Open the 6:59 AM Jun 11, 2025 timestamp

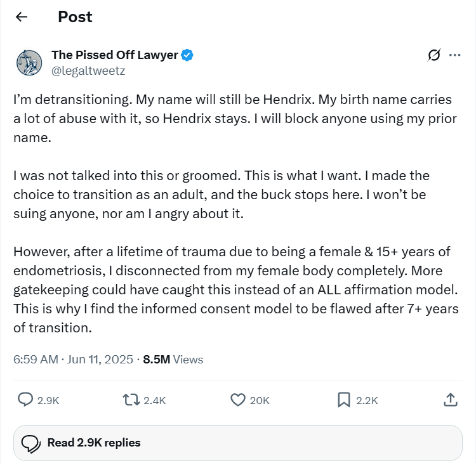click(x=73, y=360)
